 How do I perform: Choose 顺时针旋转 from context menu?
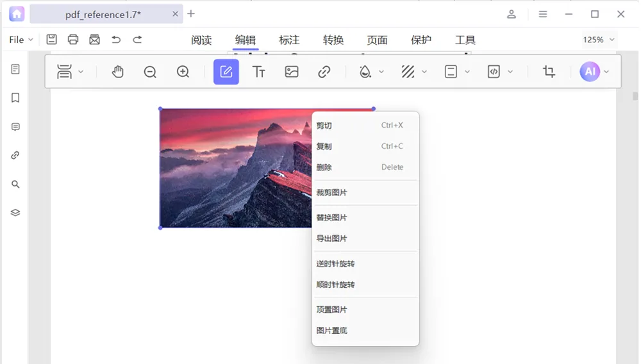[x=365, y=285]
